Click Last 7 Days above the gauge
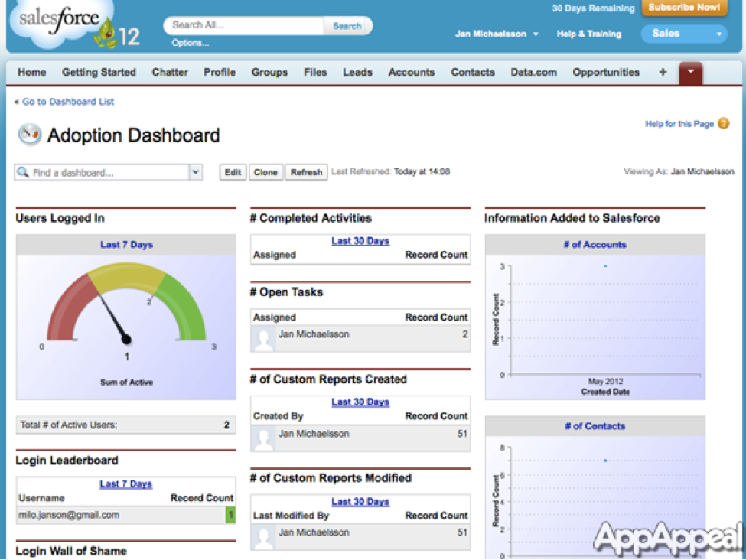746x560 pixels. 126,245
